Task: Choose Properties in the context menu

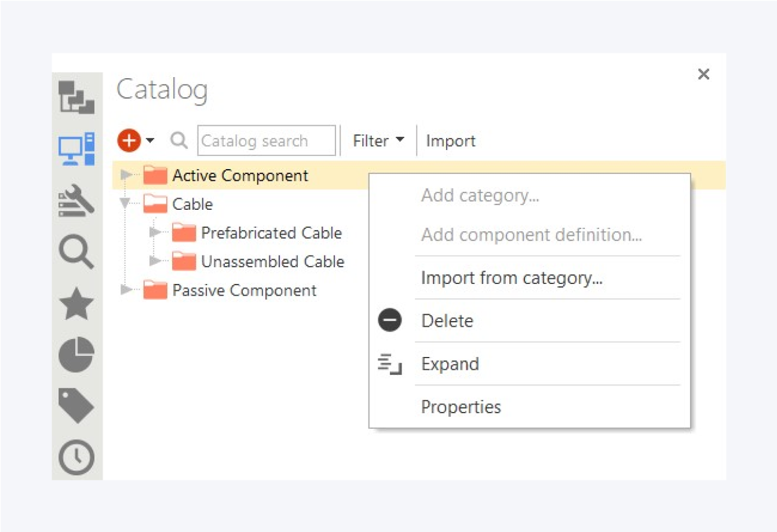Action: [x=461, y=407]
